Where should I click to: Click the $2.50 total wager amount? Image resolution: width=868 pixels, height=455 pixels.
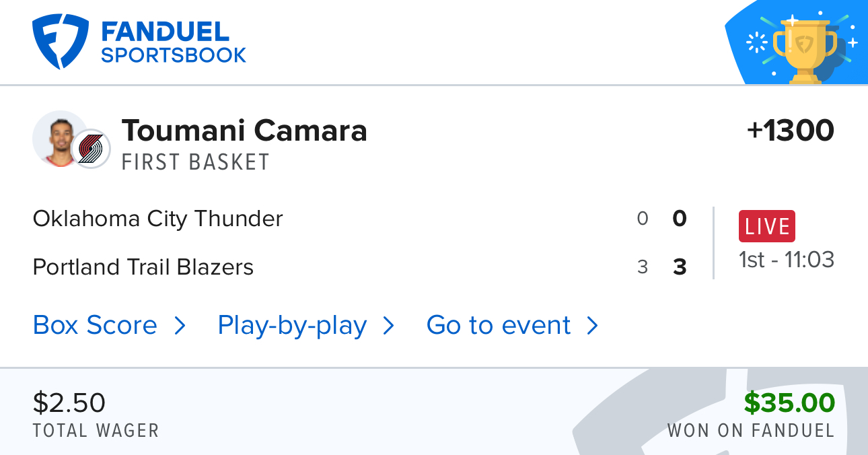coord(69,403)
